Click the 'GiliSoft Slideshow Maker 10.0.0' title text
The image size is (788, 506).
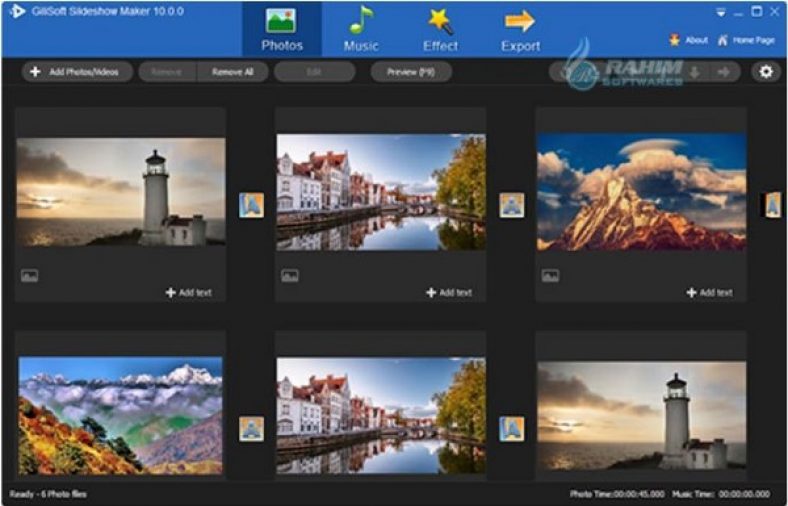pos(108,11)
